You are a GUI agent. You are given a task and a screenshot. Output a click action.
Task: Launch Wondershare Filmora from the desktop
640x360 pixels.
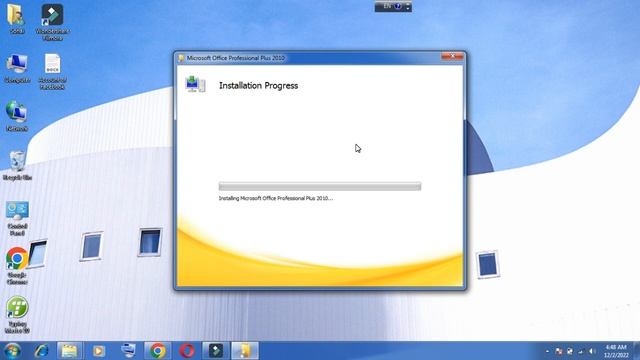click(x=52, y=22)
